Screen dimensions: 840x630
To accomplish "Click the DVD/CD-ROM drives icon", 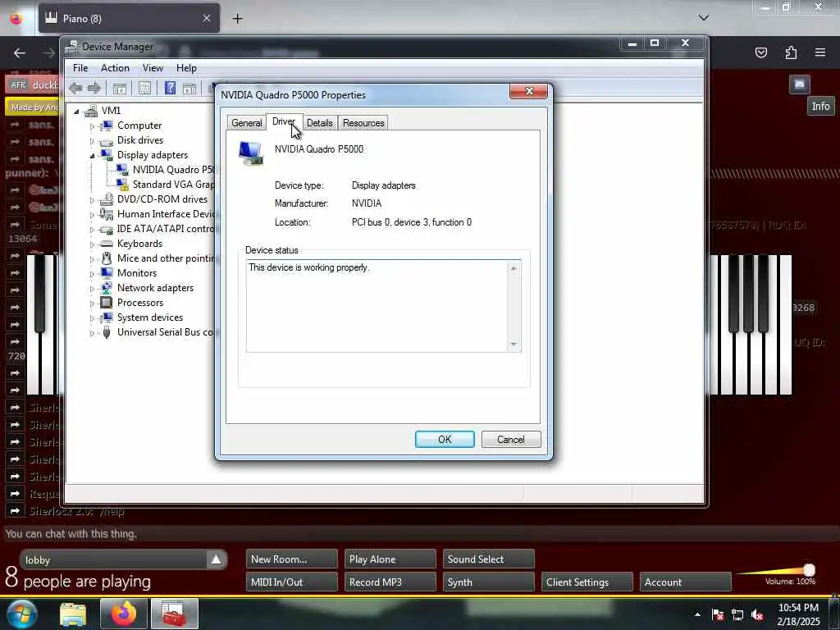I will pyautogui.click(x=107, y=199).
